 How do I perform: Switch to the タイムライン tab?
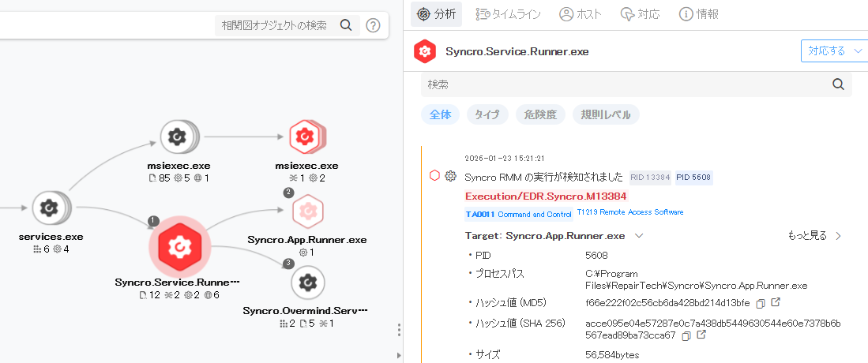(508, 14)
